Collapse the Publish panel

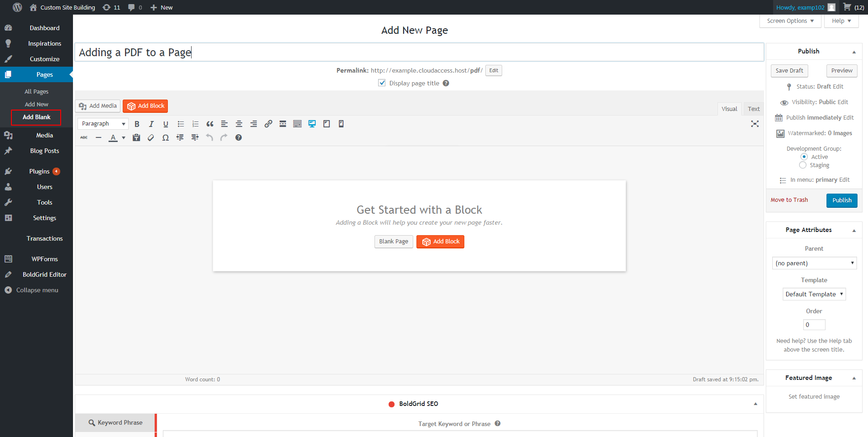854,52
